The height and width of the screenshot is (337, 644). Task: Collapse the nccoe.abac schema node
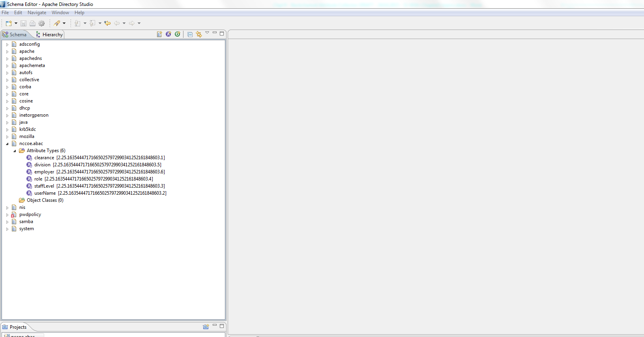point(7,144)
